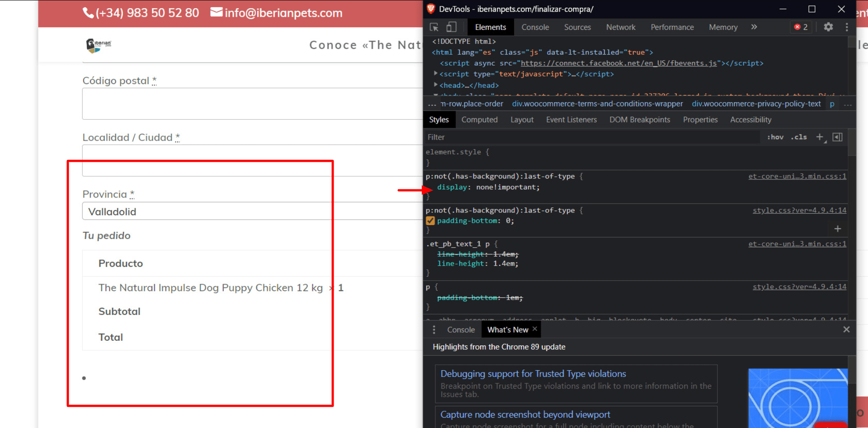Select the drawer Console tab
868x428 pixels.
[x=461, y=330]
